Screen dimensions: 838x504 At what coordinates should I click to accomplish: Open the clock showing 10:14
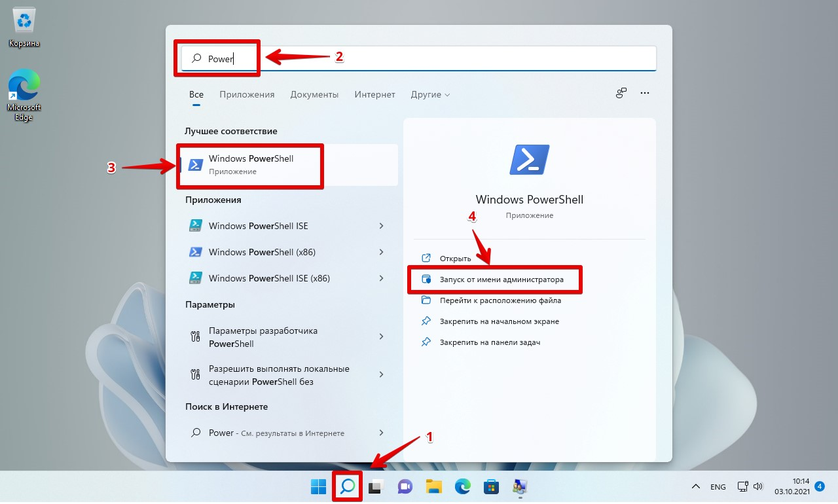[792, 486]
